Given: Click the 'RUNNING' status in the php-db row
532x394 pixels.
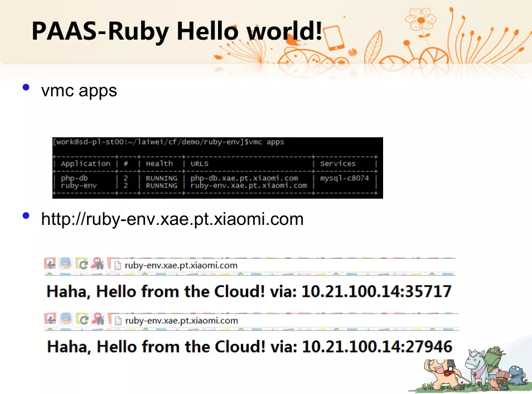Looking at the screenshot, I should point(162,178).
